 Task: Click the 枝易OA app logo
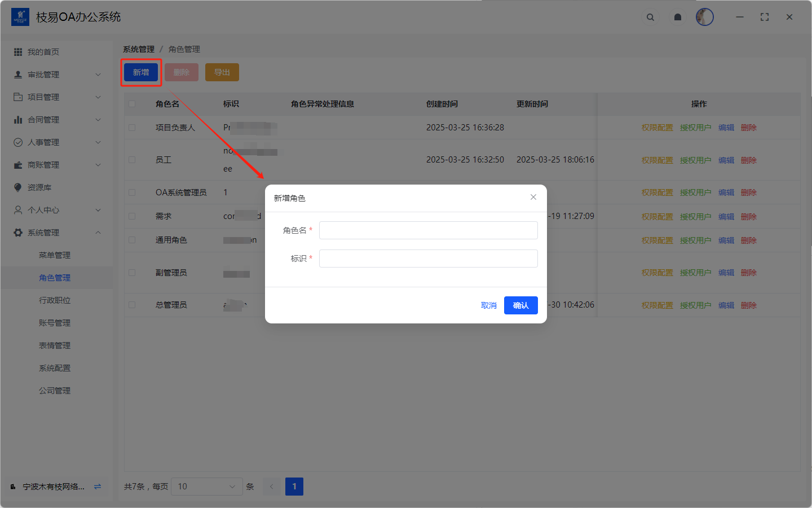pos(20,17)
